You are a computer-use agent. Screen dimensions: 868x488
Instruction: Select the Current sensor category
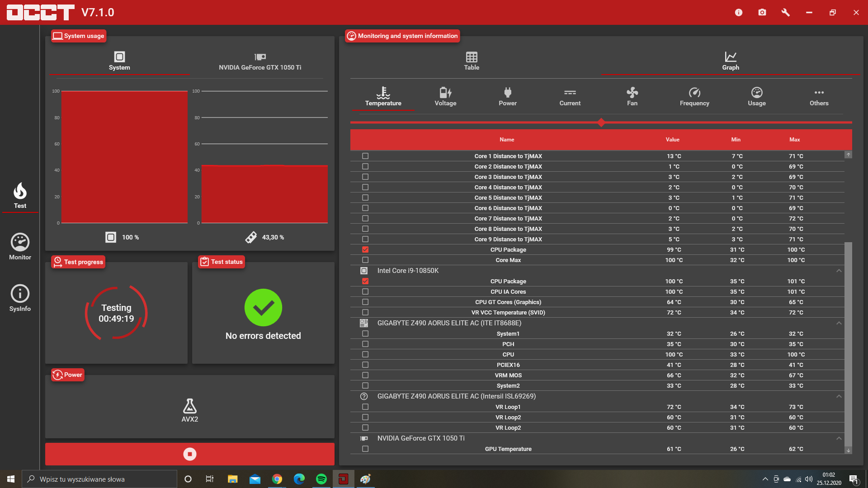pos(570,97)
